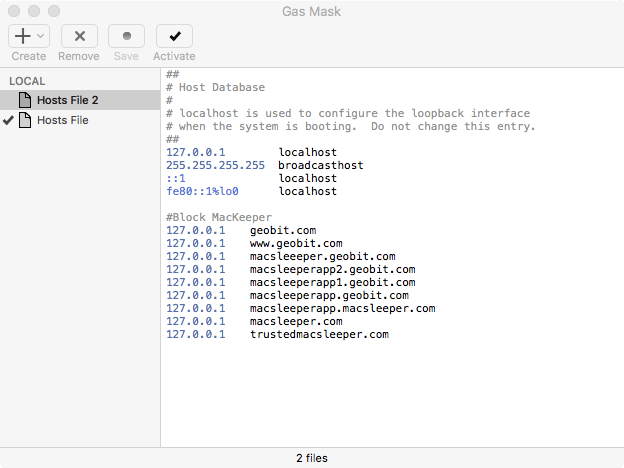The height and width of the screenshot is (468, 624).
Task: Place cursor in the #Block MacKeeper comment line
Action: coord(219,217)
